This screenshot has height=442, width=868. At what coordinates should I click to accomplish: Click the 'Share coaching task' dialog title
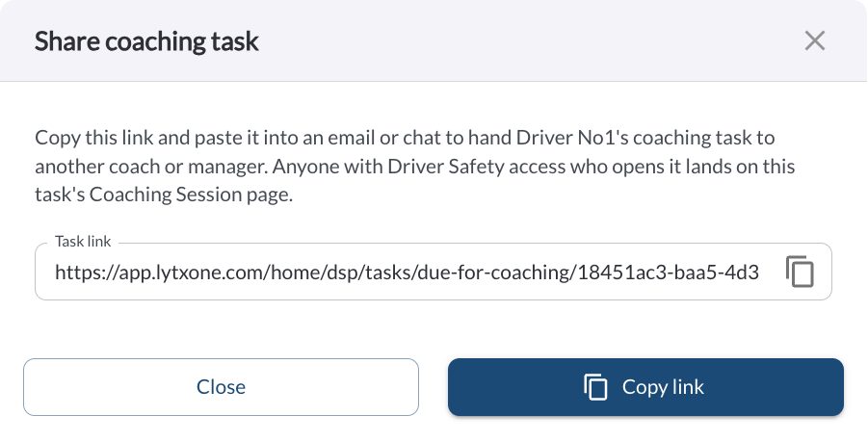(146, 41)
